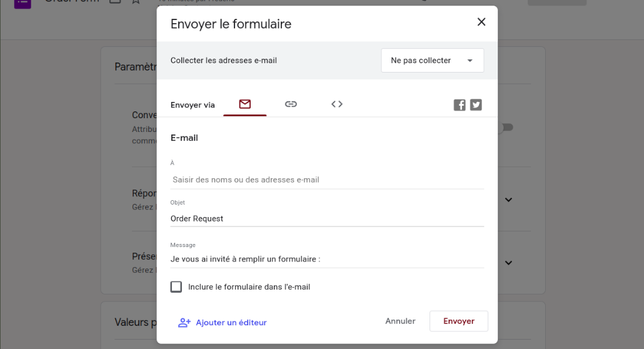This screenshot has height=349, width=644.
Task: Click the recipient names or addresses field
Action: 327,180
